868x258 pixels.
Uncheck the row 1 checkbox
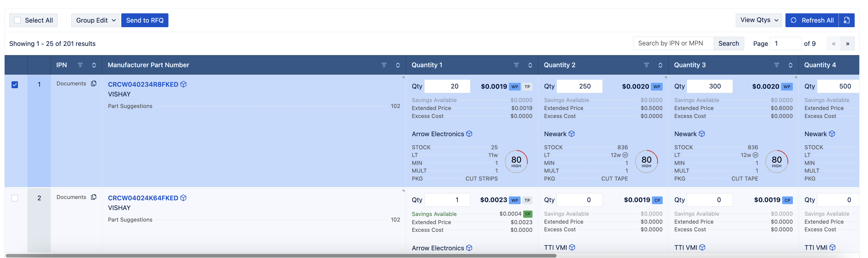point(15,85)
